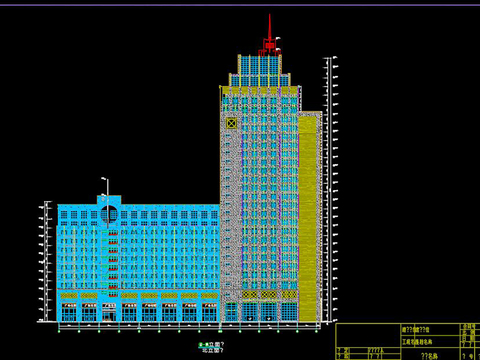
Task: Pick the yellow band at the tower top
Action: [x=260, y=90]
